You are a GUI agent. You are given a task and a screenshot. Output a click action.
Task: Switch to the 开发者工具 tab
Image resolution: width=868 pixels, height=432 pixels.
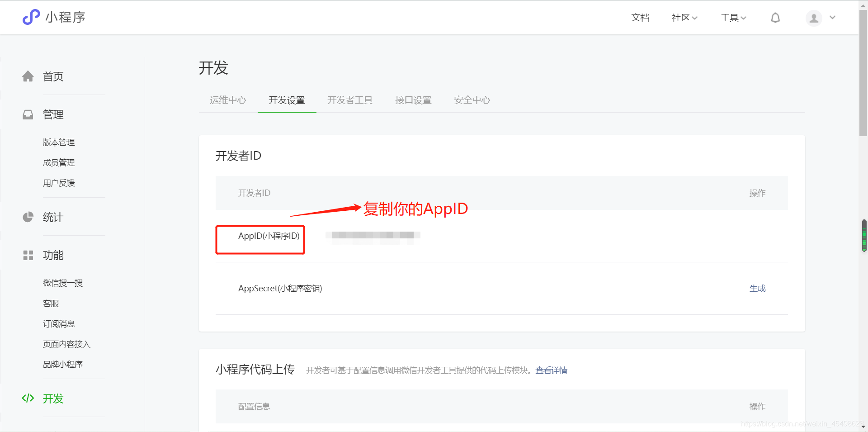point(350,100)
